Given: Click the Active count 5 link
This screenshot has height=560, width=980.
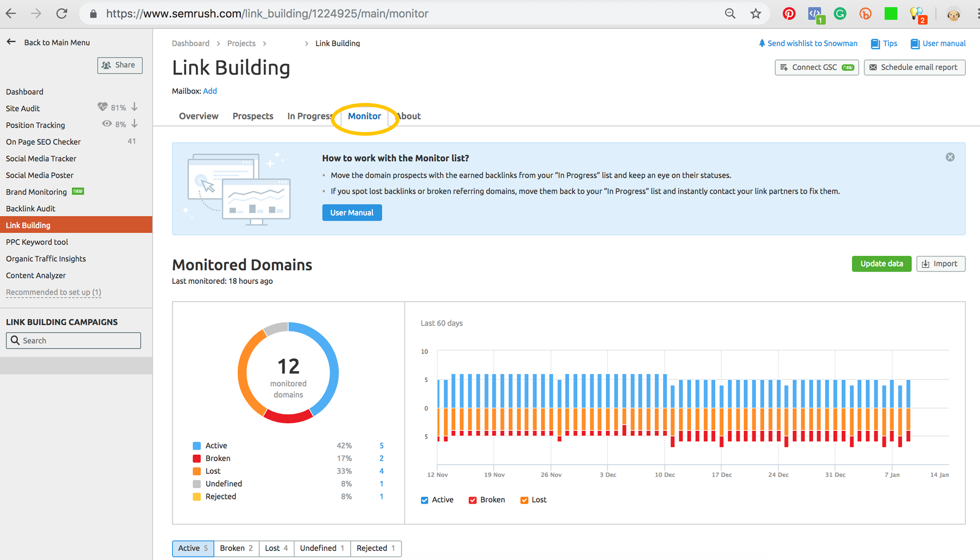Looking at the screenshot, I should click(x=382, y=446).
